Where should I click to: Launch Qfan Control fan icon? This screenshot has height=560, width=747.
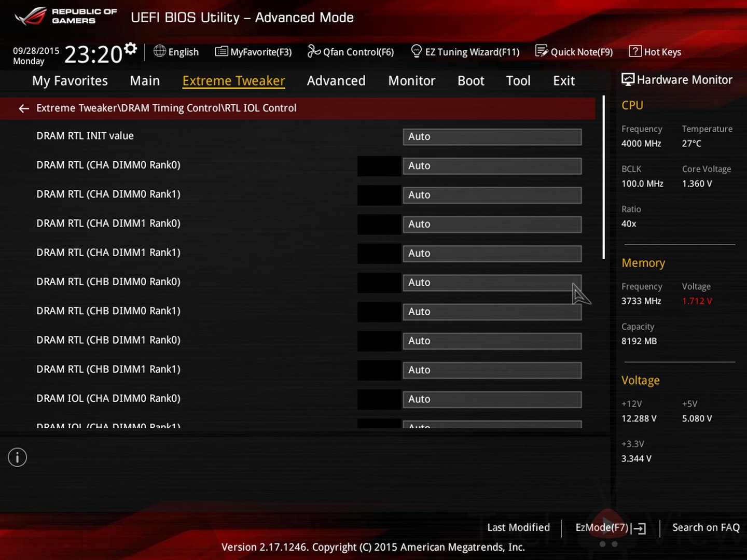(x=314, y=51)
